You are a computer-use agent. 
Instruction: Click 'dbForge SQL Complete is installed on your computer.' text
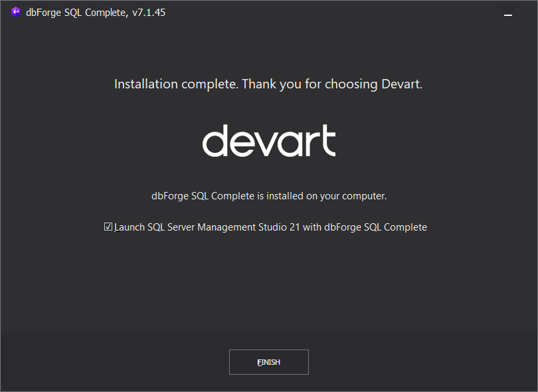point(269,196)
